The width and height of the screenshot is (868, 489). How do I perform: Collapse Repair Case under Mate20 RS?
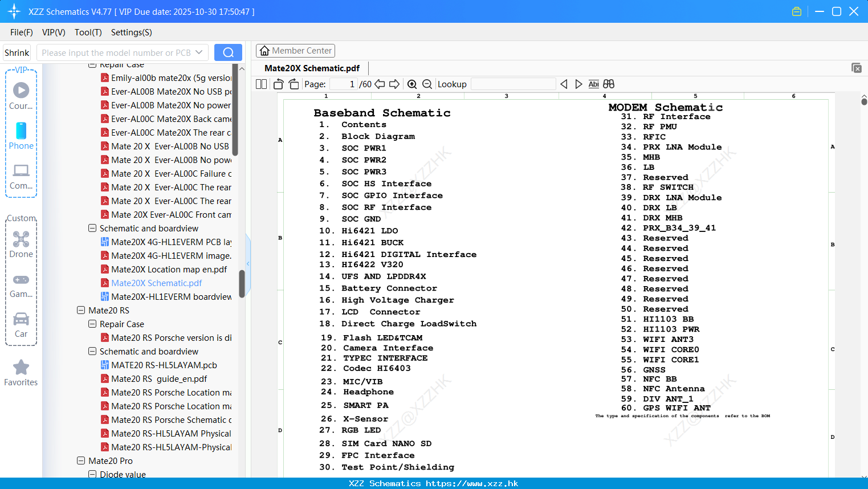pyautogui.click(x=92, y=324)
